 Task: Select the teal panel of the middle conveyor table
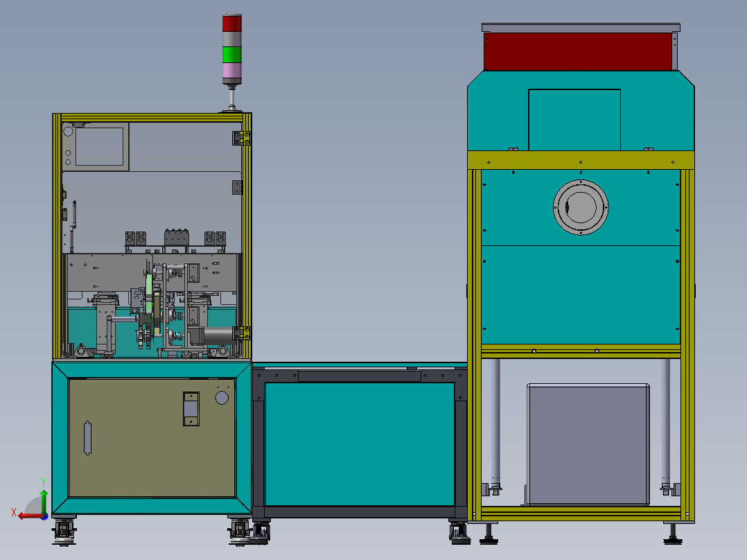coord(360,444)
